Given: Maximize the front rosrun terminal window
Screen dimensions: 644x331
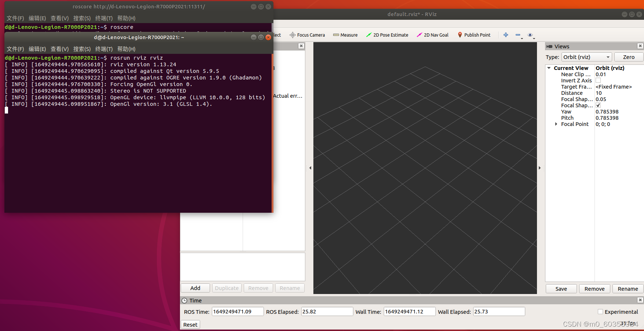Looking at the screenshot, I should click(x=261, y=37).
